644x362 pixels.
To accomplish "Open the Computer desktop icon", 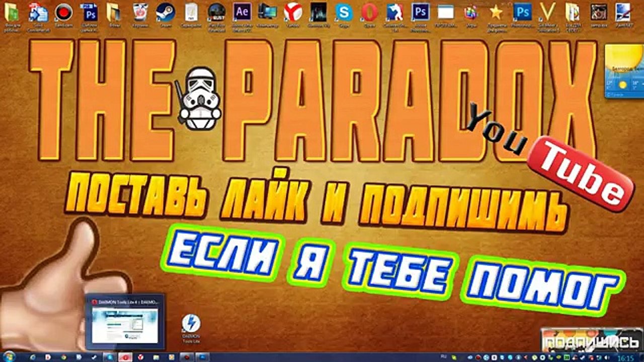I will click(x=267, y=14).
